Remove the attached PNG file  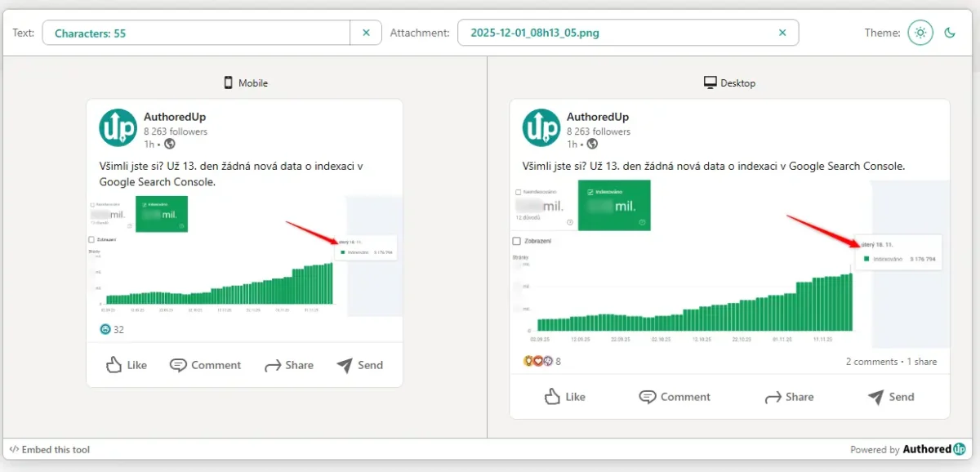(782, 33)
